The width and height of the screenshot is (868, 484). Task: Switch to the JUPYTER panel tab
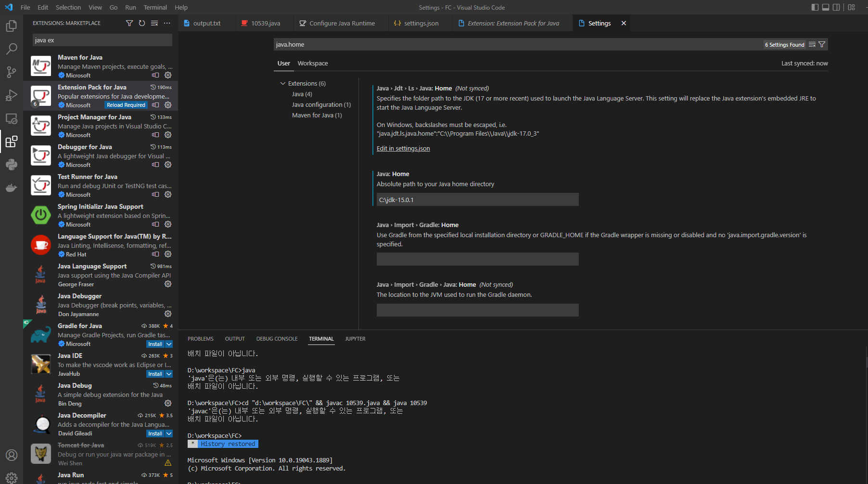point(355,339)
